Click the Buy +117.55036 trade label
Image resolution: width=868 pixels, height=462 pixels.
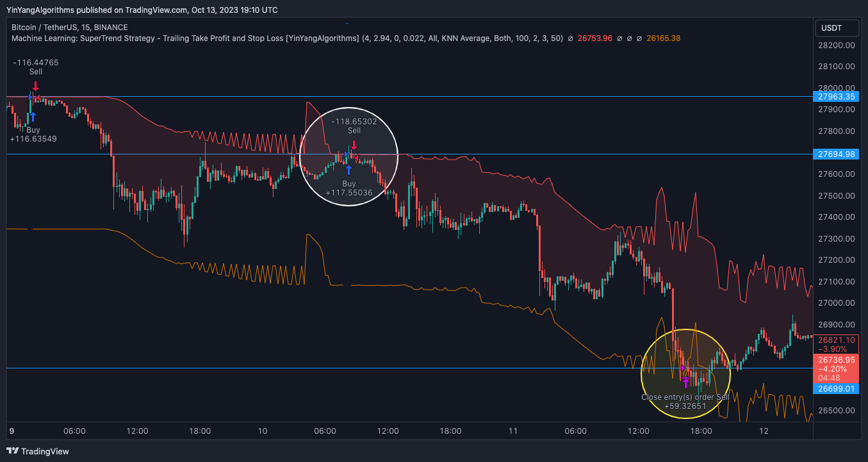[349, 188]
